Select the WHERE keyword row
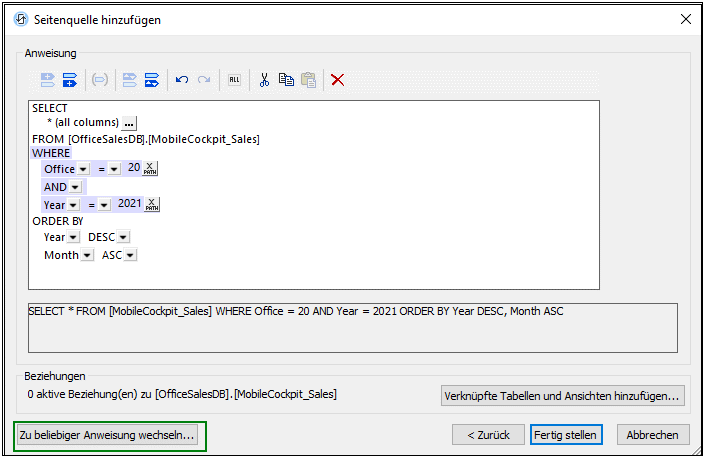The height and width of the screenshot is (458, 705). [x=51, y=153]
